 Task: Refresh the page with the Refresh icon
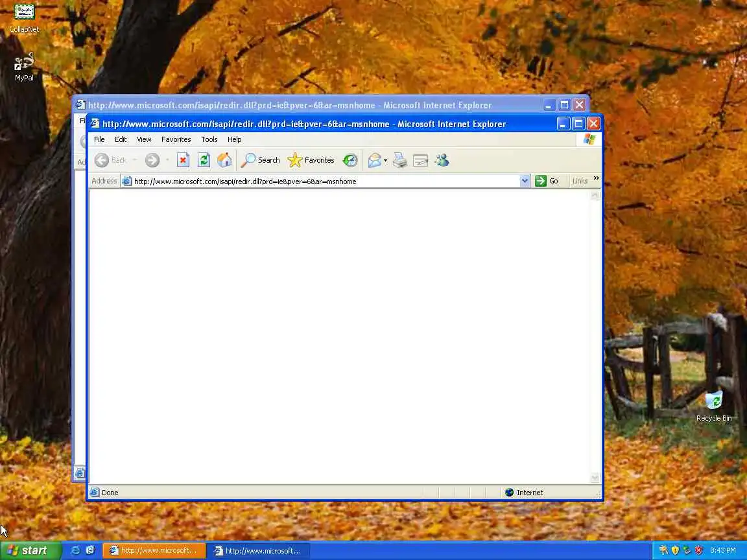coord(204,160)
